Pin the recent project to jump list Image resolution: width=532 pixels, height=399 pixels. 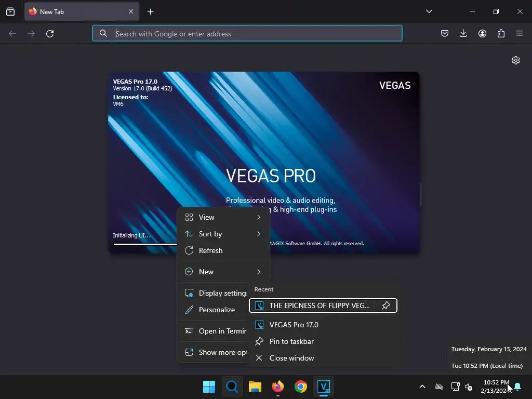point(386,305)
